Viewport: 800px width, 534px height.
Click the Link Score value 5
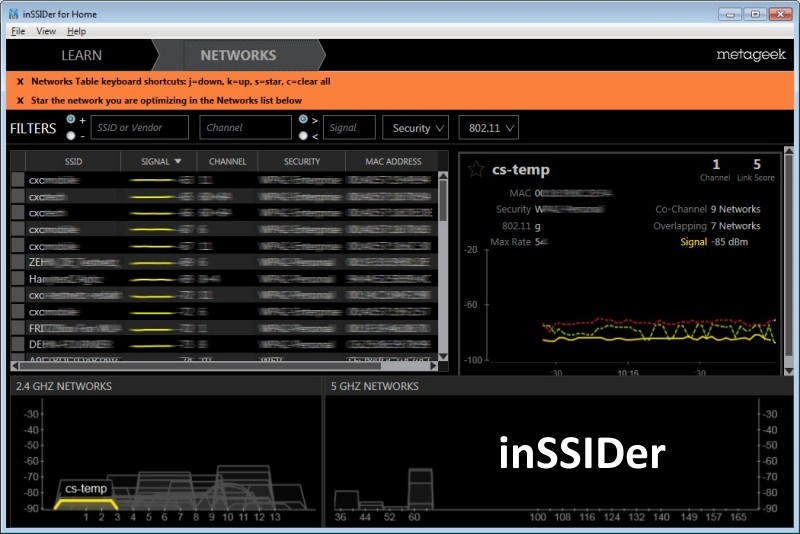coord(757,164)
